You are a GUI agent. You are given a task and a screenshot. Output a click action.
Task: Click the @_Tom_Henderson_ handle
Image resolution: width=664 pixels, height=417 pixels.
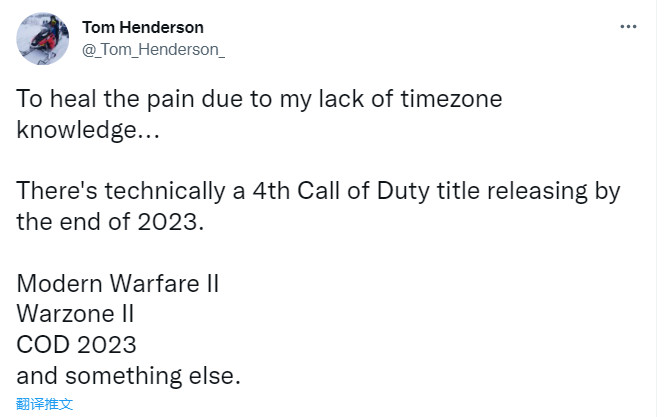point(153,49)
